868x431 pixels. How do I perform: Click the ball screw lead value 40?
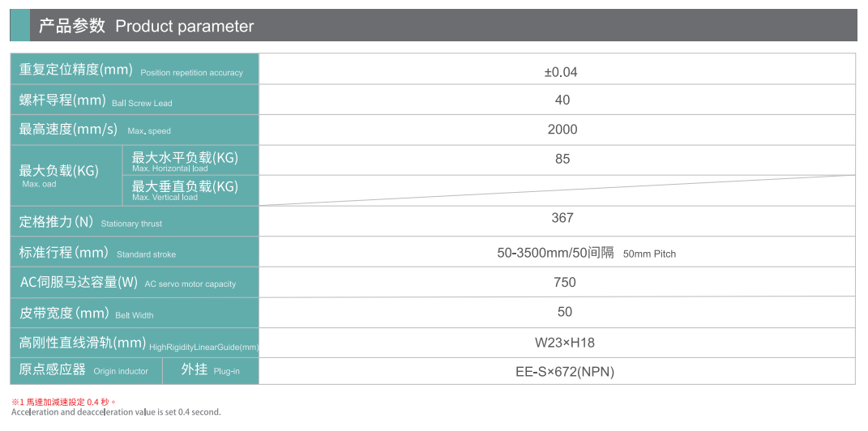(x=562, y=100)
